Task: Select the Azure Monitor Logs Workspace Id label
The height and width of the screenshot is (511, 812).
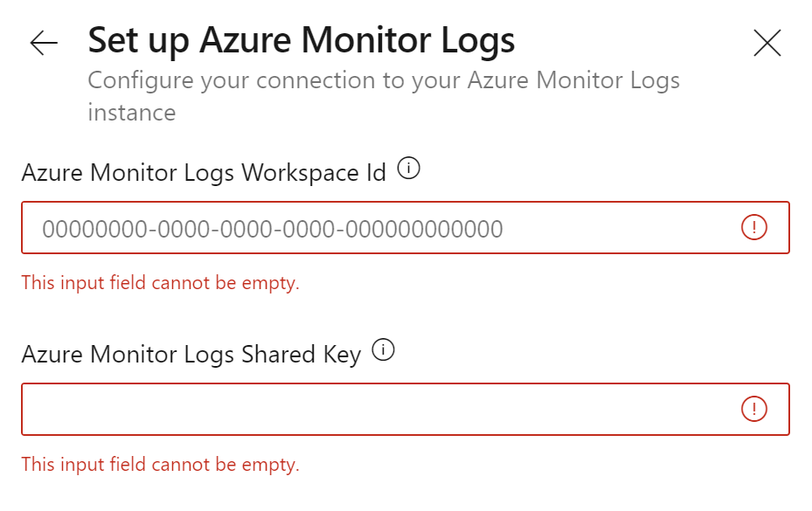Action: 204,173
